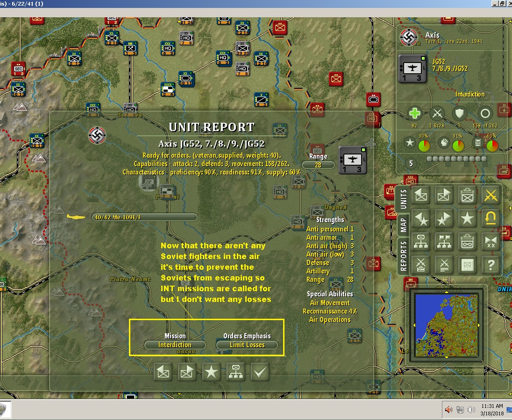This screenshot has width=512, height=420.
Task: Confirm Unit Report with the checkmark button
Action: 260,372
